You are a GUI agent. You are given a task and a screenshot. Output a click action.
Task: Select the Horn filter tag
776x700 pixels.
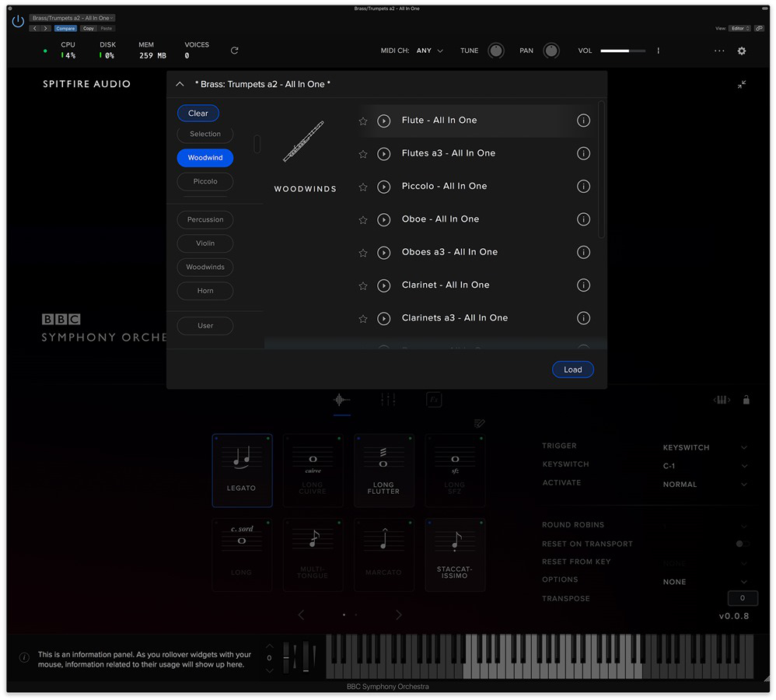point(205,291)
